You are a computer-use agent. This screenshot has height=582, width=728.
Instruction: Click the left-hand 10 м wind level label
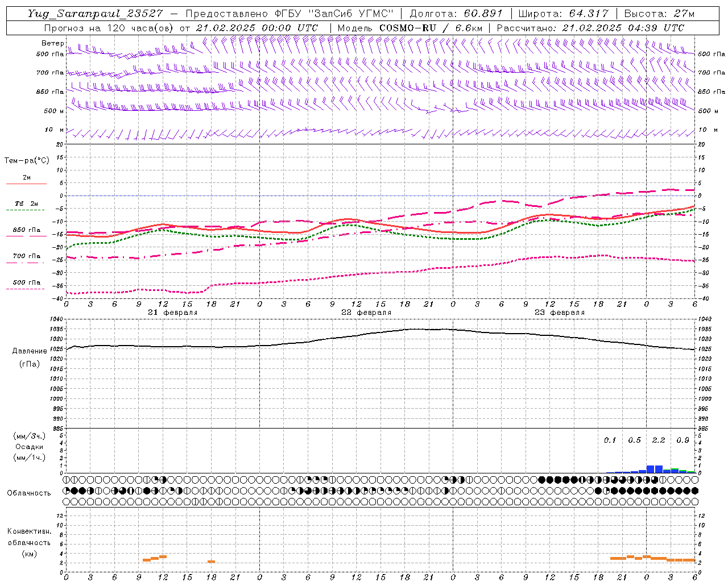tap(55, 130)
